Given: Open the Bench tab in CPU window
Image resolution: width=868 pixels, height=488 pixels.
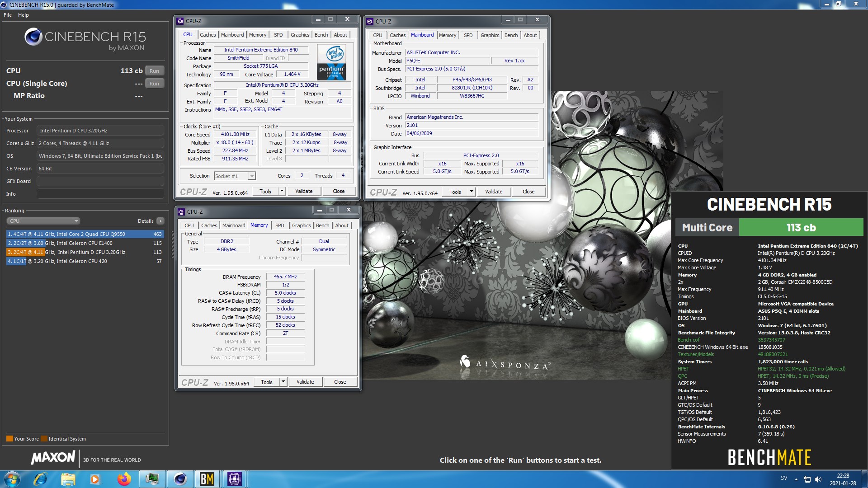Looking at the screenshot, I should point(321,35).
